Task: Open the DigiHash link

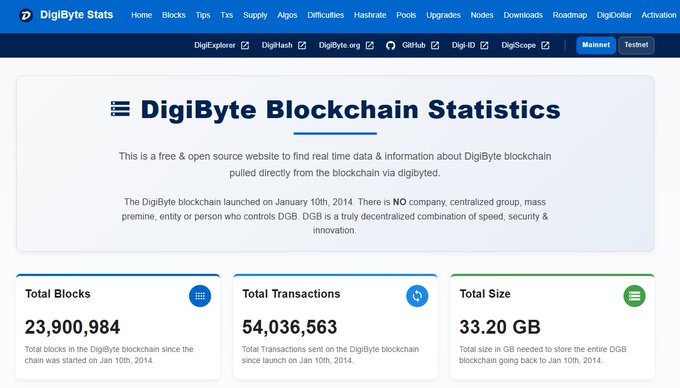Action: [x=277, y=45]
